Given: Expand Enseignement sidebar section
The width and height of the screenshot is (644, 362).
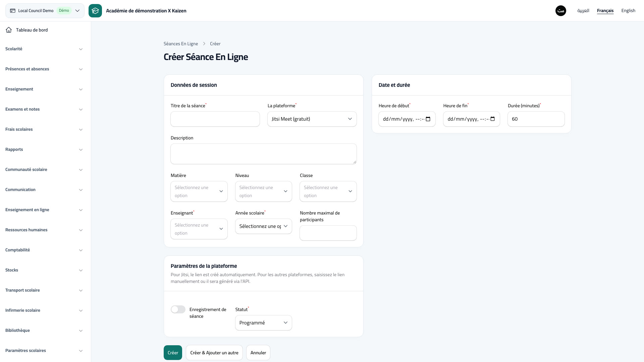Looking at the screenshot, I should coord(44,89).
